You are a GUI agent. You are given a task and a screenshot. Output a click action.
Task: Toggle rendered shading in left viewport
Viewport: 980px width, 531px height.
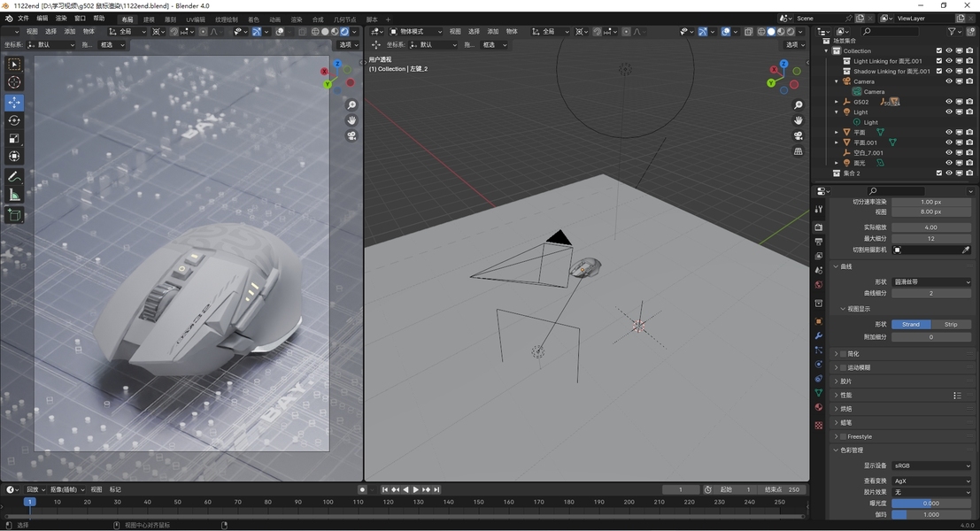(x=344, y=31)
